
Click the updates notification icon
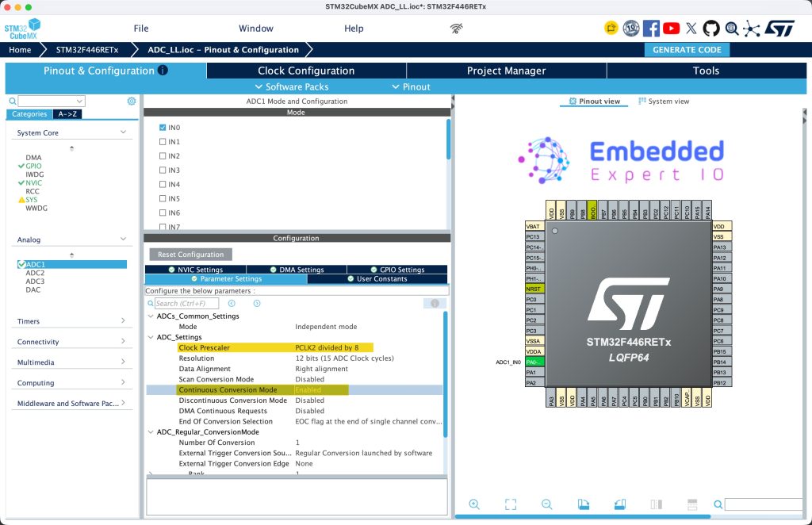click(611, 28)
